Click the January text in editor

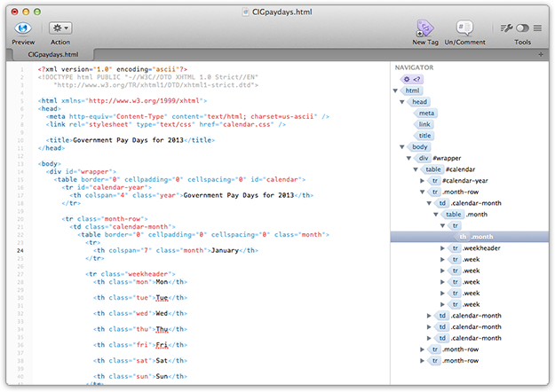(225, 251)
